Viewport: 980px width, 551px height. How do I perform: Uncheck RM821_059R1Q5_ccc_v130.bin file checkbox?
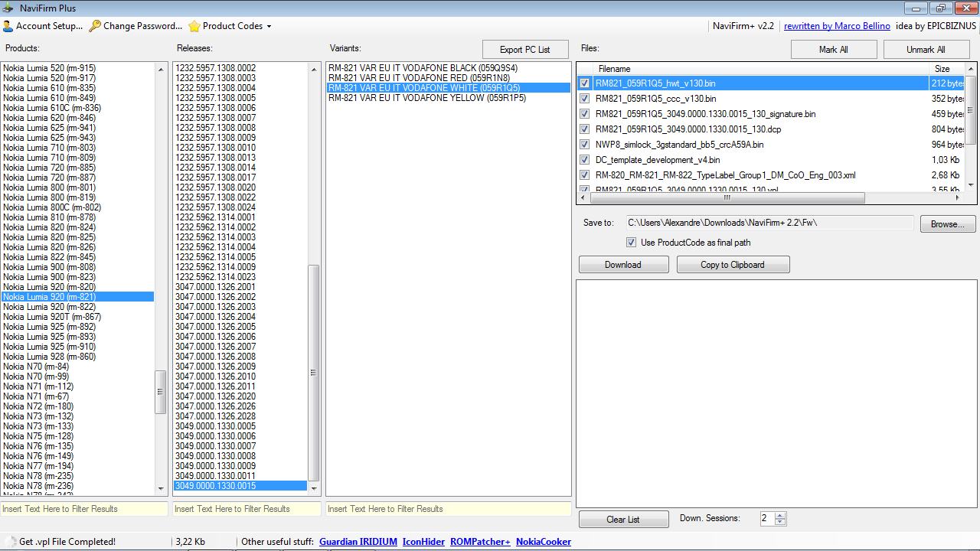click(585, 99)
